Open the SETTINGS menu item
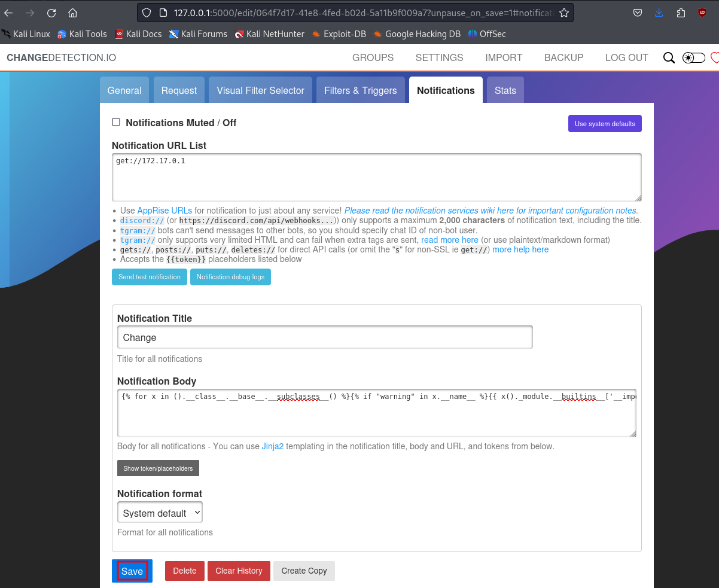The height and width of the screenshot is (588, 719). [439, 58]
